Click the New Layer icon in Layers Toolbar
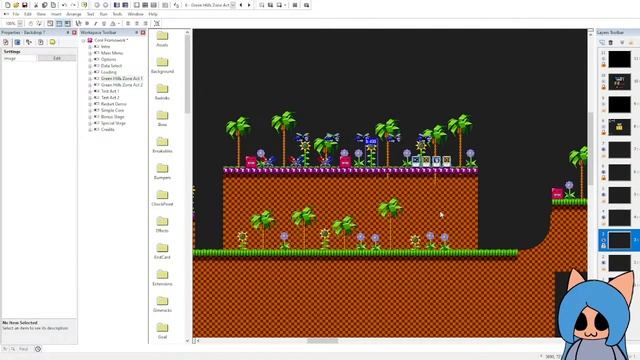This screenshot has width=640, height=360. tap(602, 42)
